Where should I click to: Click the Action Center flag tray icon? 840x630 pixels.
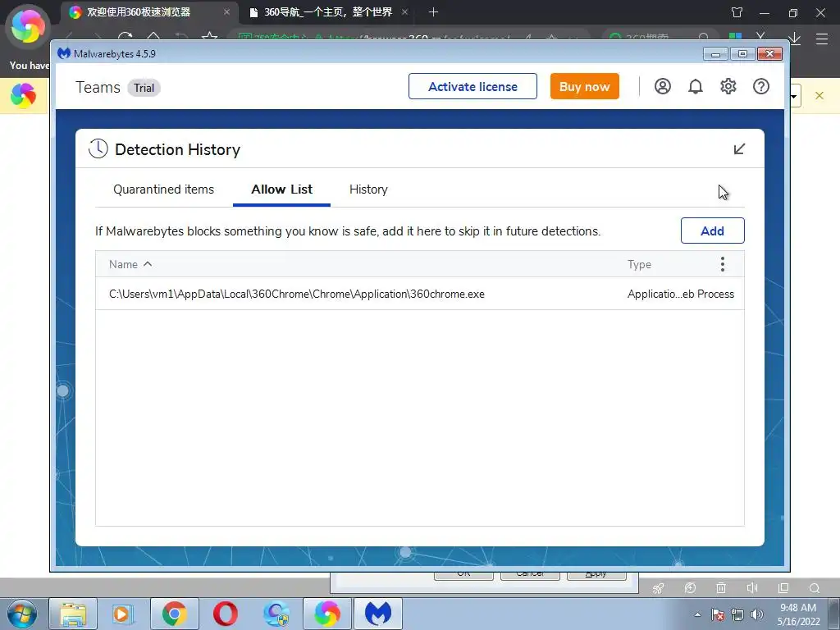717,614
